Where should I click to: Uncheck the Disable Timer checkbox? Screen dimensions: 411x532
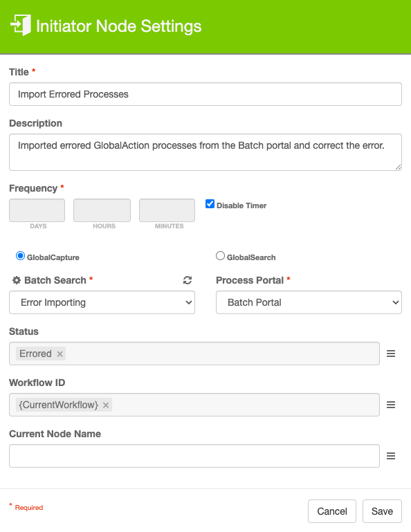click(x=210, y=204)
